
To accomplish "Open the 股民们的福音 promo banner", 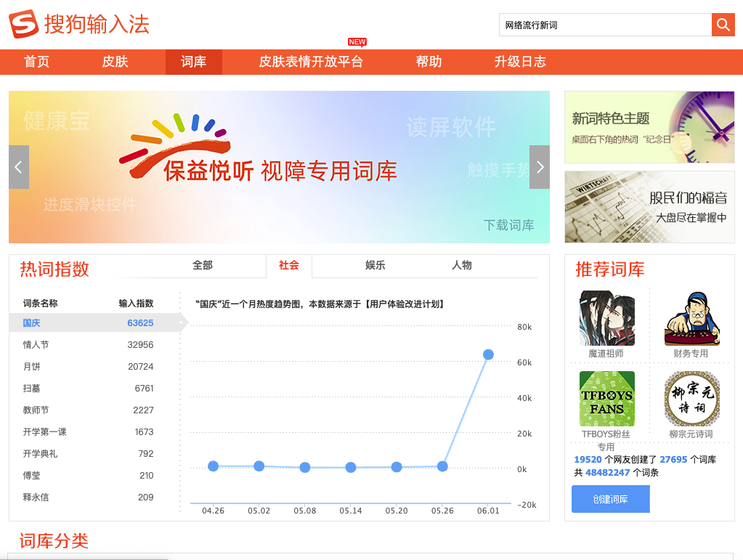I will tap(649, 207).
